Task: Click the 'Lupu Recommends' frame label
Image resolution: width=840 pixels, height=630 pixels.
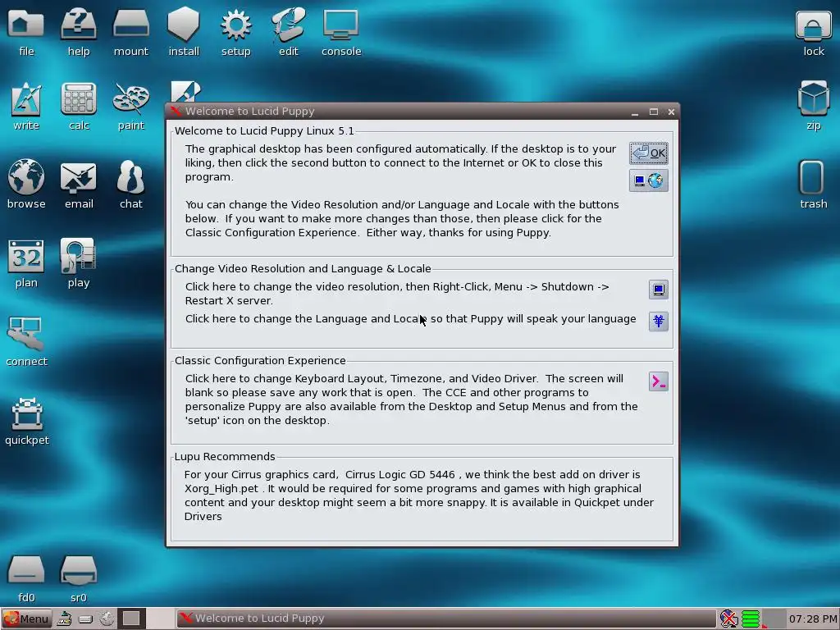Action: [x=225, y=456]
